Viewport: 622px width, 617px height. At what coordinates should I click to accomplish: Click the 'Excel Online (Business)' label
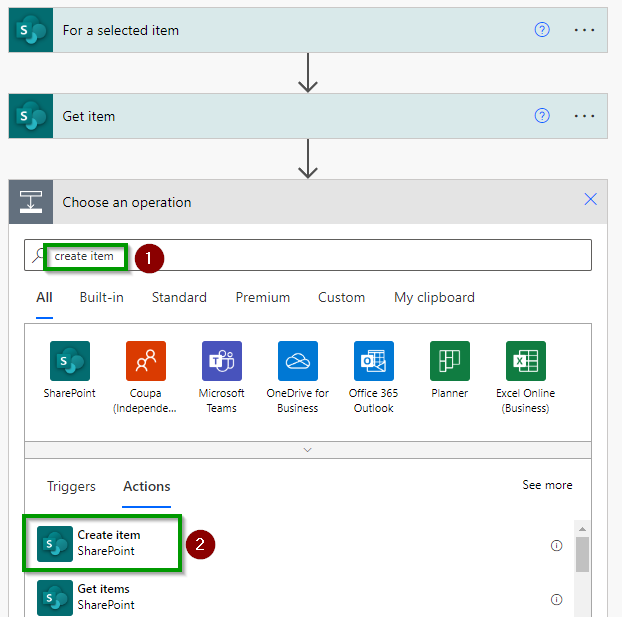pos(526,400)
